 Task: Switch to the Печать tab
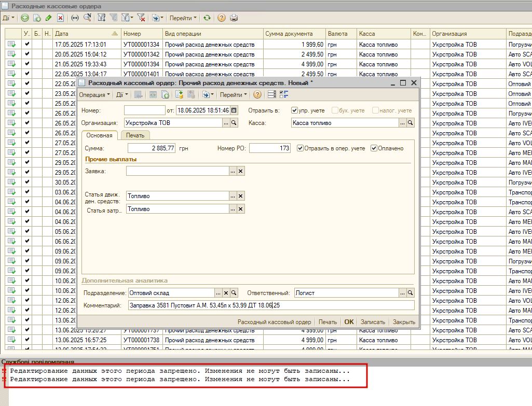pyautogui.click(x=135, y=135)
